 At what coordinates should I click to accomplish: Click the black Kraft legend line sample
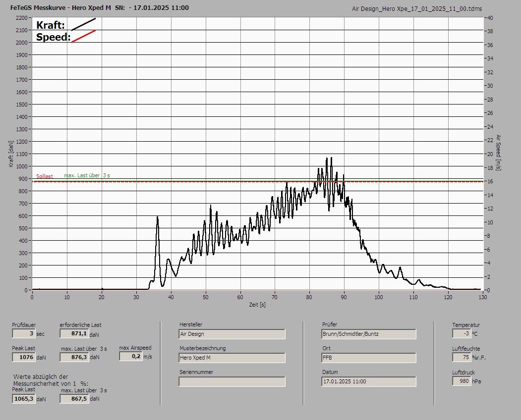(83, 24)
